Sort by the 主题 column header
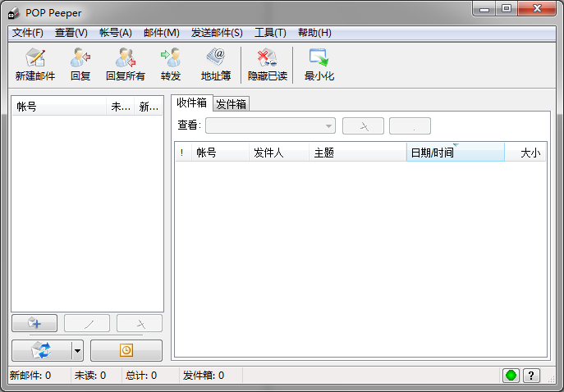The image size is (564, 392). point(358,153)
